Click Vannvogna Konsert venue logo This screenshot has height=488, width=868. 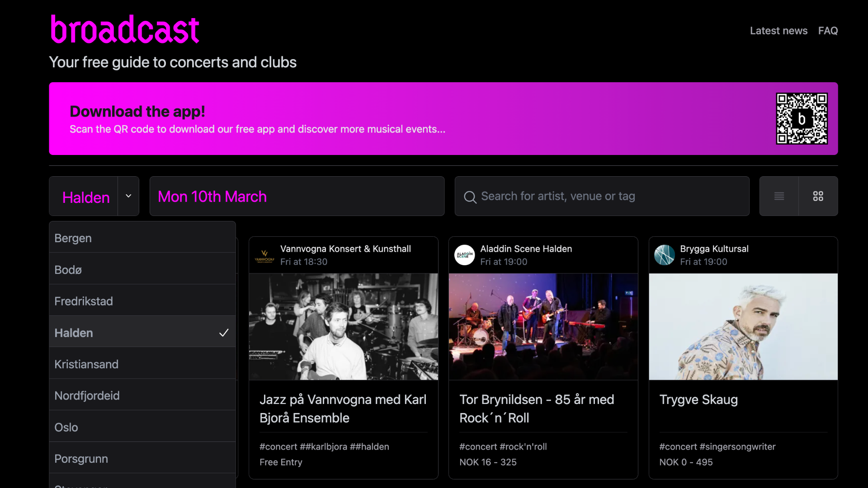coord(264,255)
